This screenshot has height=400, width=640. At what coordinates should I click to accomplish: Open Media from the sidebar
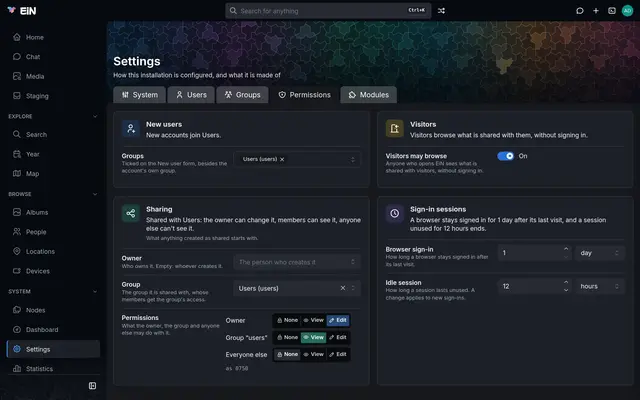coord(53,76)
